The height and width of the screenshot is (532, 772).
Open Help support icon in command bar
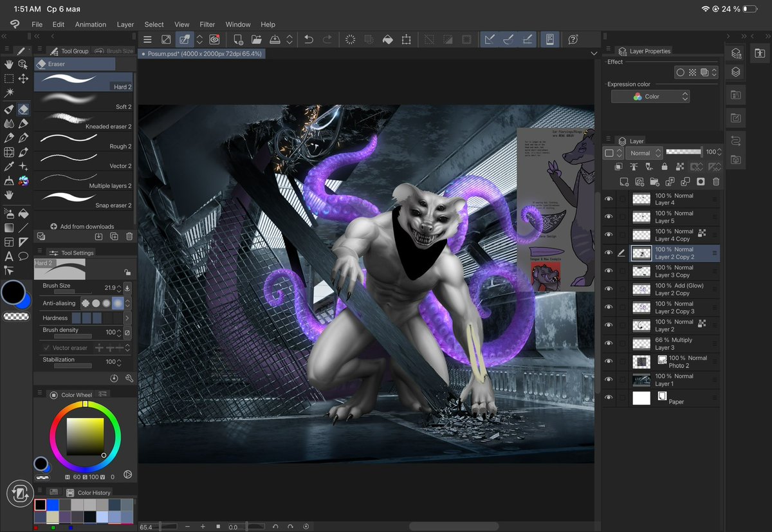[573, 40]
